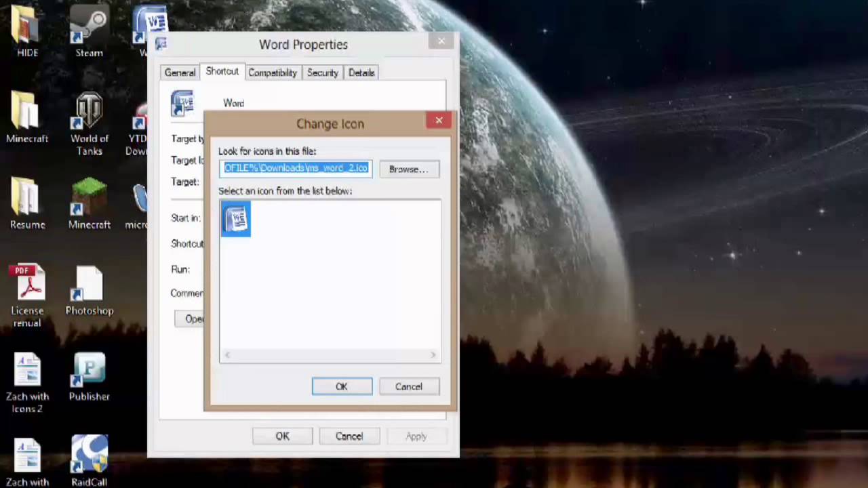Click the partly hidden Open button in Properties
This screenshot has height=488, width=868.
(189, 319)
